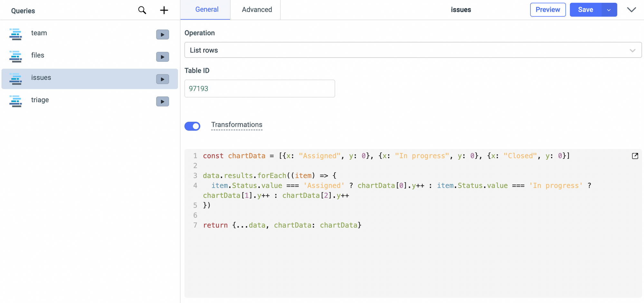Run the triage query play button
644x303 pixels.
(162, 101)
